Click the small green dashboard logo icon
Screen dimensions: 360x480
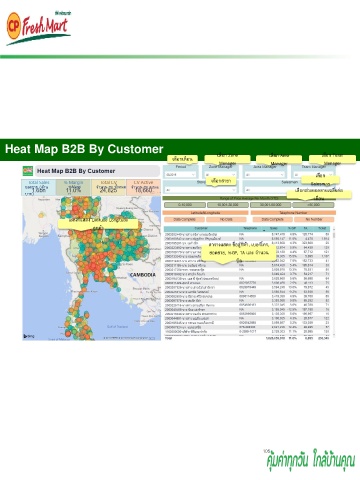(28, 171)
